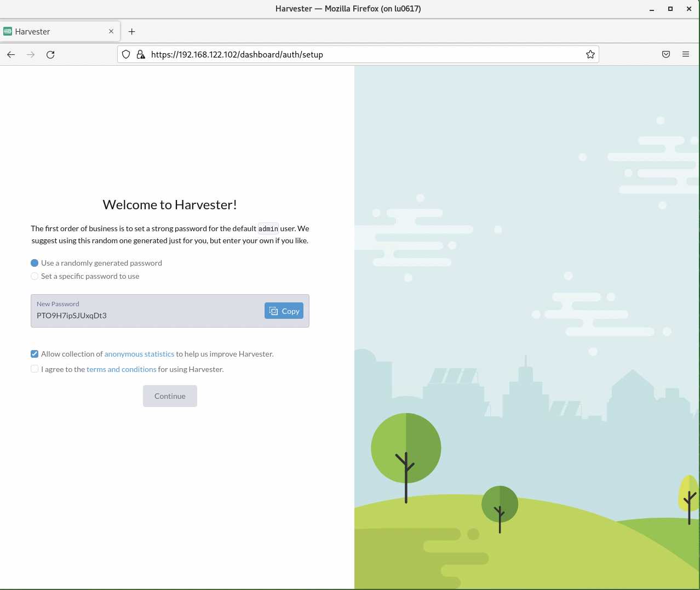This screenshot has height=590, width=700.
Task: Click the browser forward arrow
Action: (x=31, y=54)
